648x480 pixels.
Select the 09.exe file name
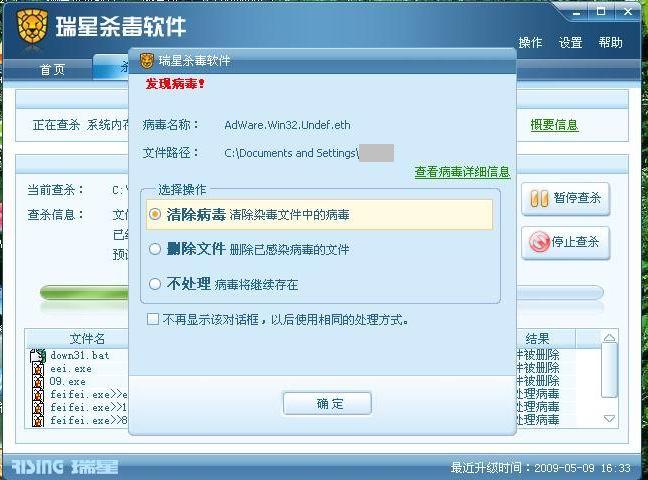tap(67, 382)
